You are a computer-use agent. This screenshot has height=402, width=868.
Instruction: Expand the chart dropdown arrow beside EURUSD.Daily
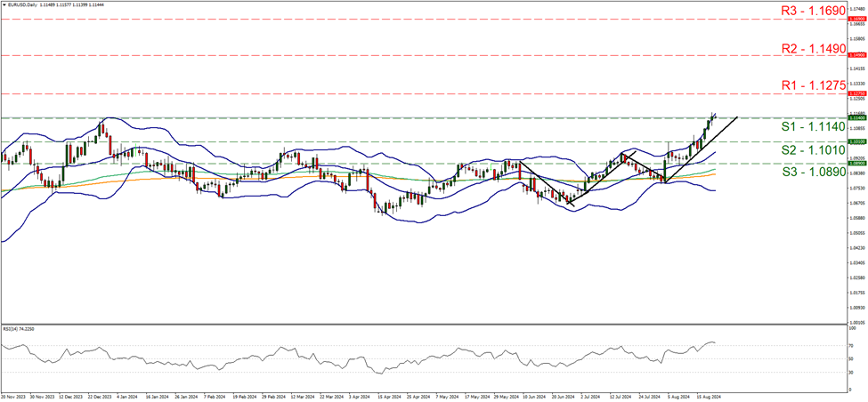coord(3,4)
